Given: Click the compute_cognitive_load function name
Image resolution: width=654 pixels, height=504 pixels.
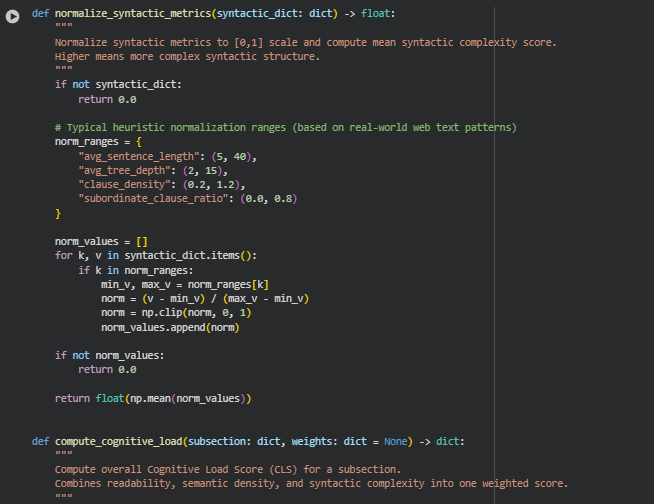Looking at the screenshot, I should (x=119, y=441).
